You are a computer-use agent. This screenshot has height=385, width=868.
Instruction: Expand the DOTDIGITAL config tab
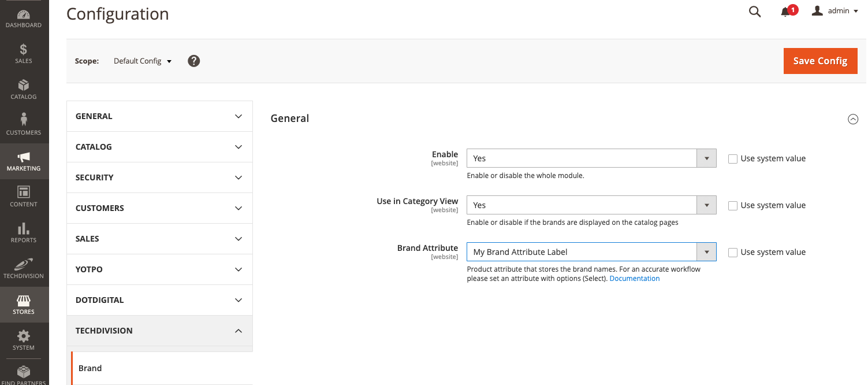tap(159, 300)
